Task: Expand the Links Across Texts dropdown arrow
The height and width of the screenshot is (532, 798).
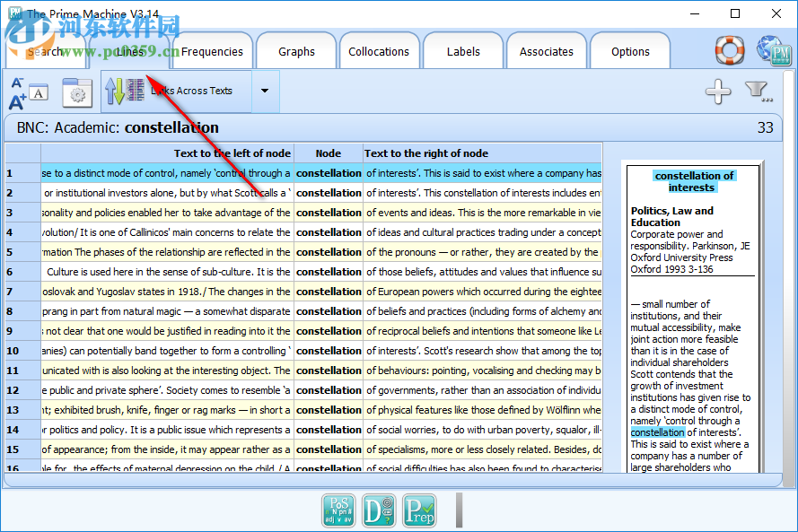Action: [265, 91]
